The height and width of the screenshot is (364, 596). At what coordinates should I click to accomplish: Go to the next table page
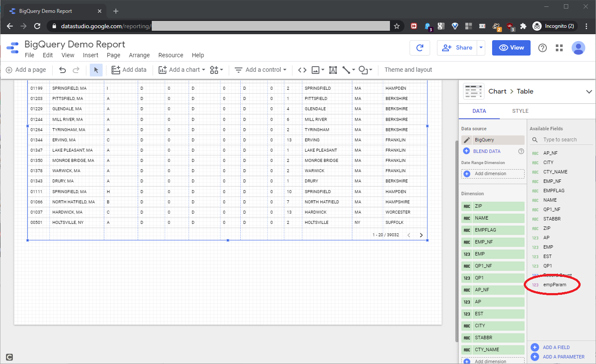click(421, 235)
